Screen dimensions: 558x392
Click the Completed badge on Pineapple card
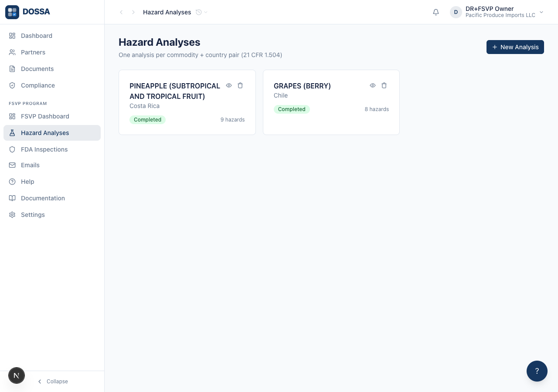click(147, 120)
